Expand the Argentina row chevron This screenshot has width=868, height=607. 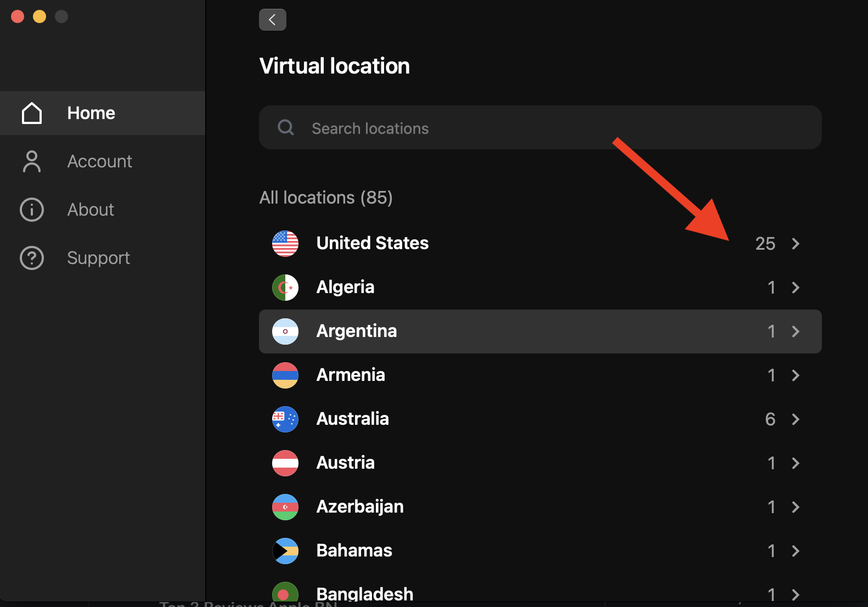(x=796, y=331)
